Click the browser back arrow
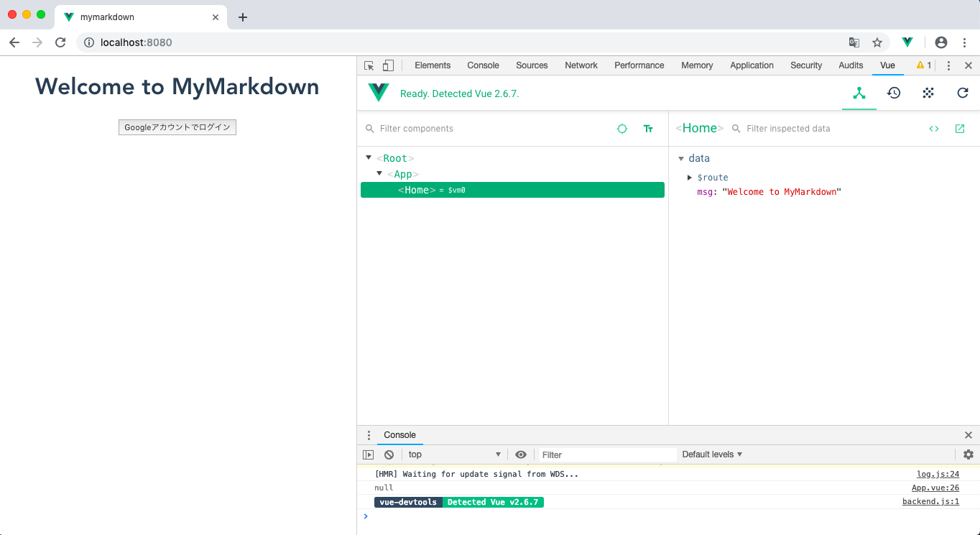The height and width of the screenshot is (535, 980). [14, 42]
